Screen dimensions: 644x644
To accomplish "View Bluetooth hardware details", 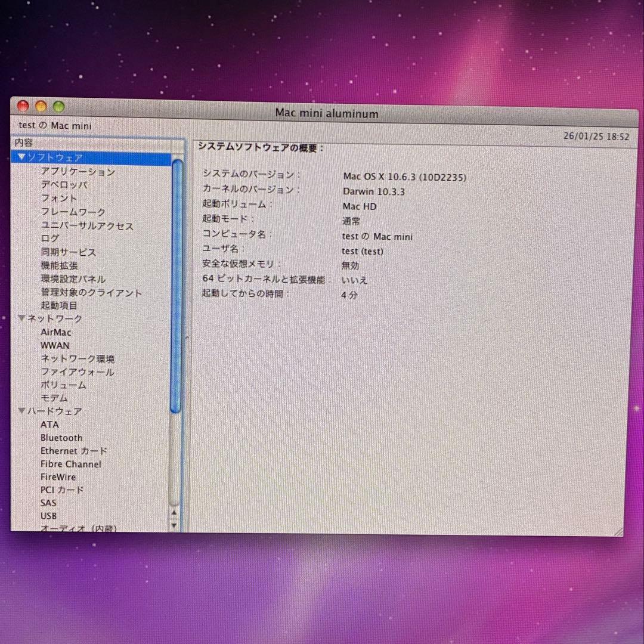I will pos(61,438).
